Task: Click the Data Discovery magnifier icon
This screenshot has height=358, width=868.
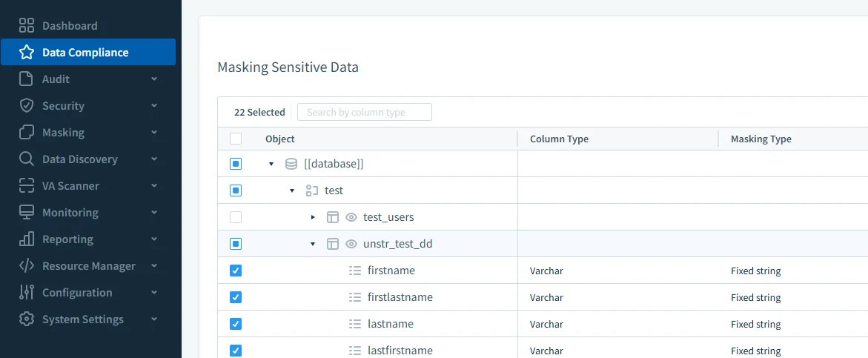Action: coord(27,159)
